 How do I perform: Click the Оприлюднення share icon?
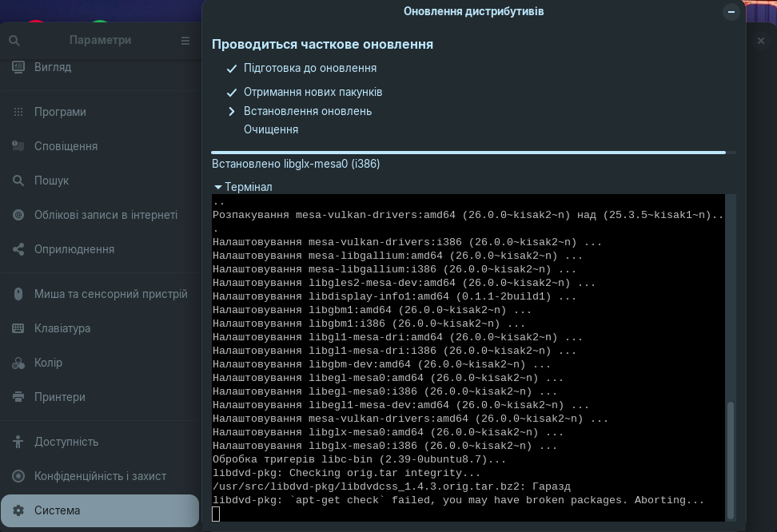click(18, 249)
